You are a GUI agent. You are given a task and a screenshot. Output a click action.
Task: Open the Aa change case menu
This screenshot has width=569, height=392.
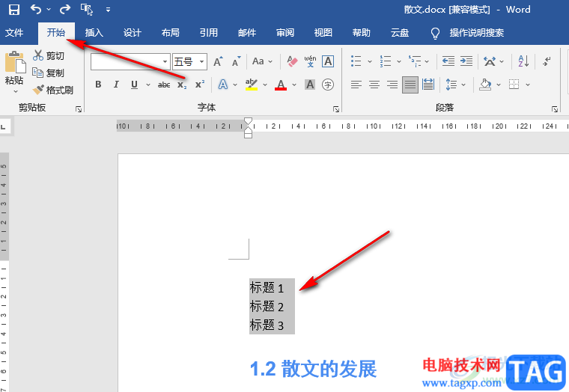(262, 61)
